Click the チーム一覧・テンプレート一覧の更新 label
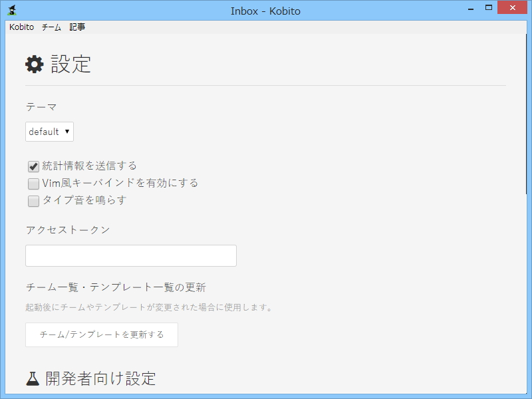This screenshot has height=399, width=532. tap(116, 287)
